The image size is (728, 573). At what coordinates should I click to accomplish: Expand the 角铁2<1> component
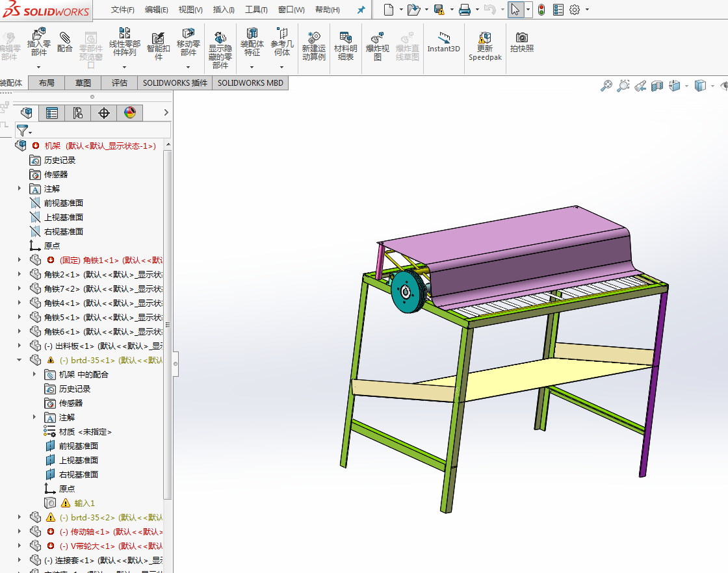click(19, 274)
